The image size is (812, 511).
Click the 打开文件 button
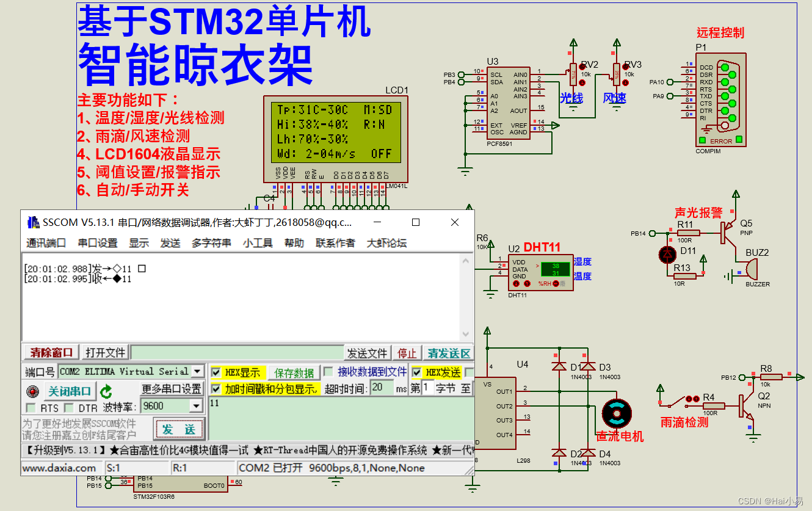coord(105,352)
